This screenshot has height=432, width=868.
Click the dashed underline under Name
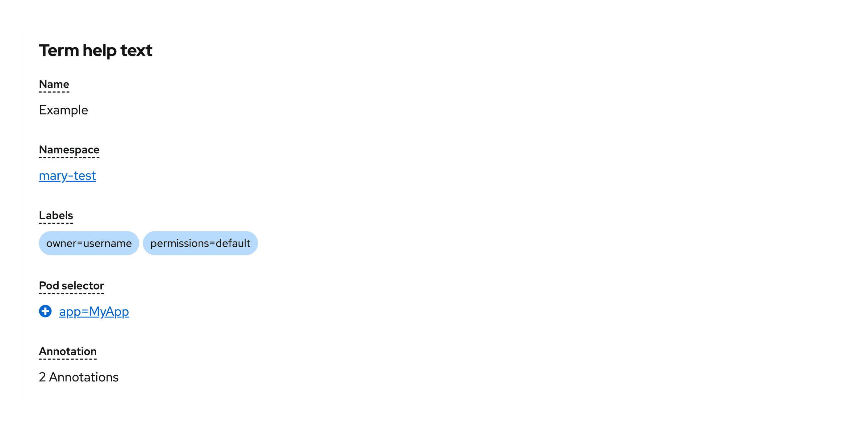[x=54, y=92]
